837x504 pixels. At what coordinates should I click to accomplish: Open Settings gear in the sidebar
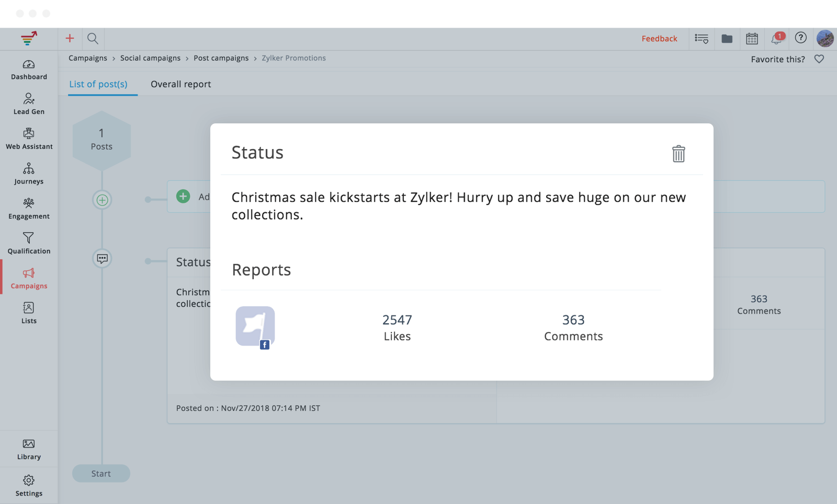[29, 485]
